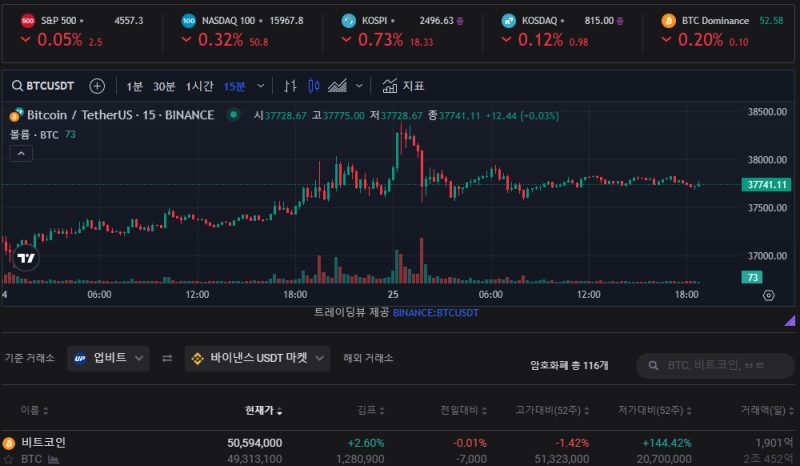Sort the table by 이름
This screenshot has width=800, height=466.
pyautogui.click(x=35, y=410)
